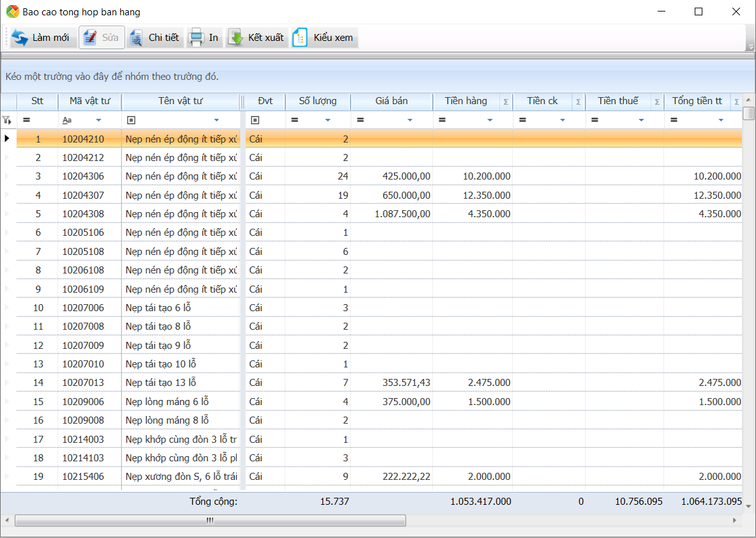
Task: Click sigma summary icon in Tiền hàng header
Action: point(506,102)
